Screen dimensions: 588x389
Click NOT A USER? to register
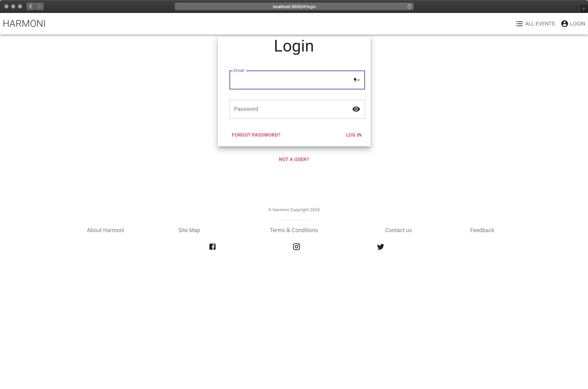294,159
